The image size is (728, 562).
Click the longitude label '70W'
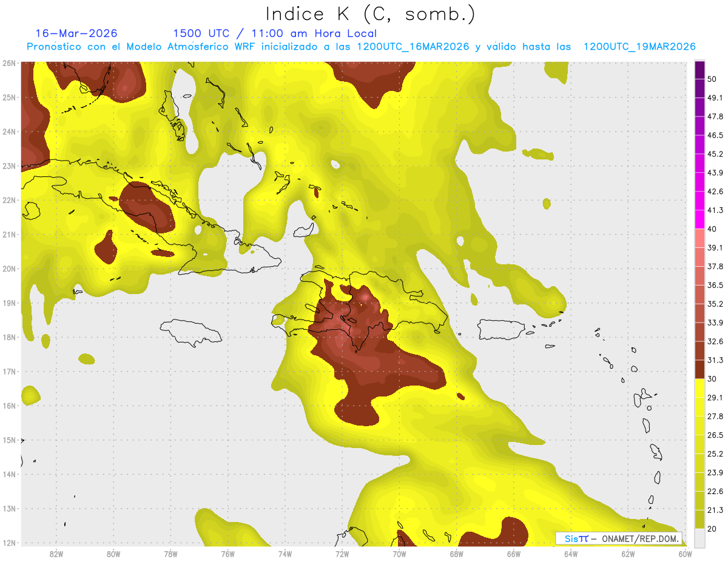[x=399, y=554]
